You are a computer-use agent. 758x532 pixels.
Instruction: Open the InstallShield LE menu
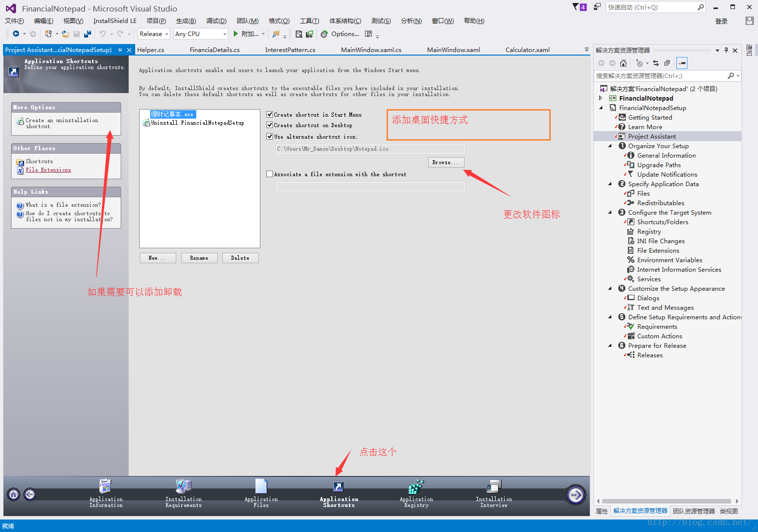pyautogui.click(x=115, y=21)
